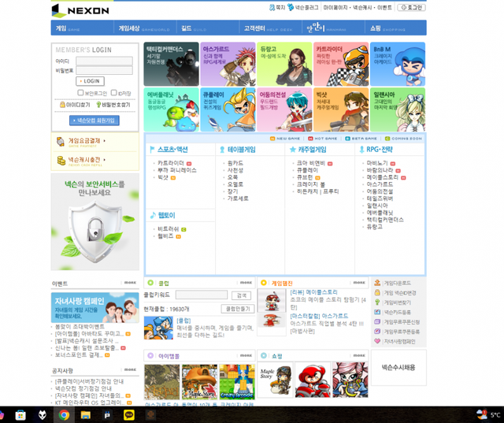Open KakaoTalk from the taskbar

[129, 414]
